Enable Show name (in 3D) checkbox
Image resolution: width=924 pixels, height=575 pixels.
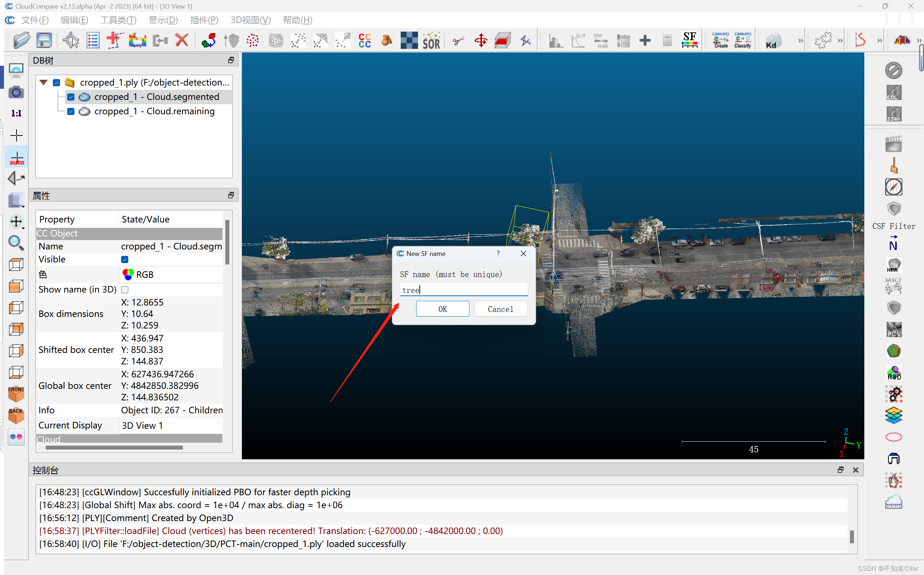125,290
